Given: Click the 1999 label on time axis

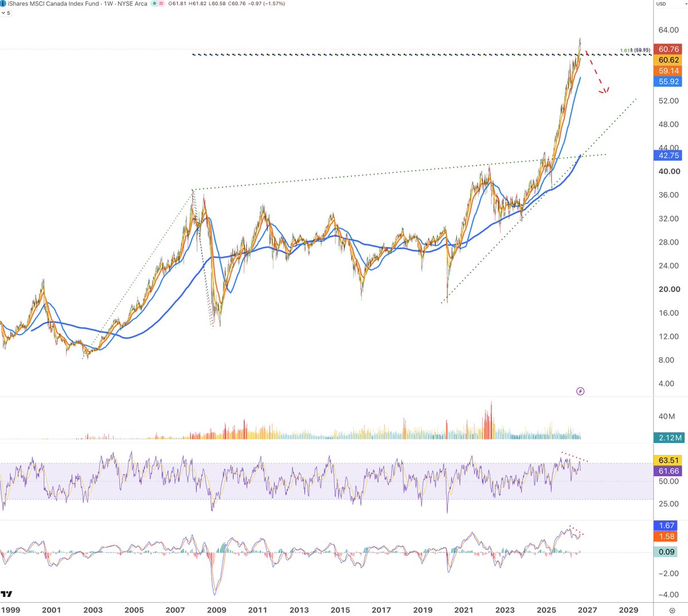Looking at the screenshot, I should click(10, 610).
